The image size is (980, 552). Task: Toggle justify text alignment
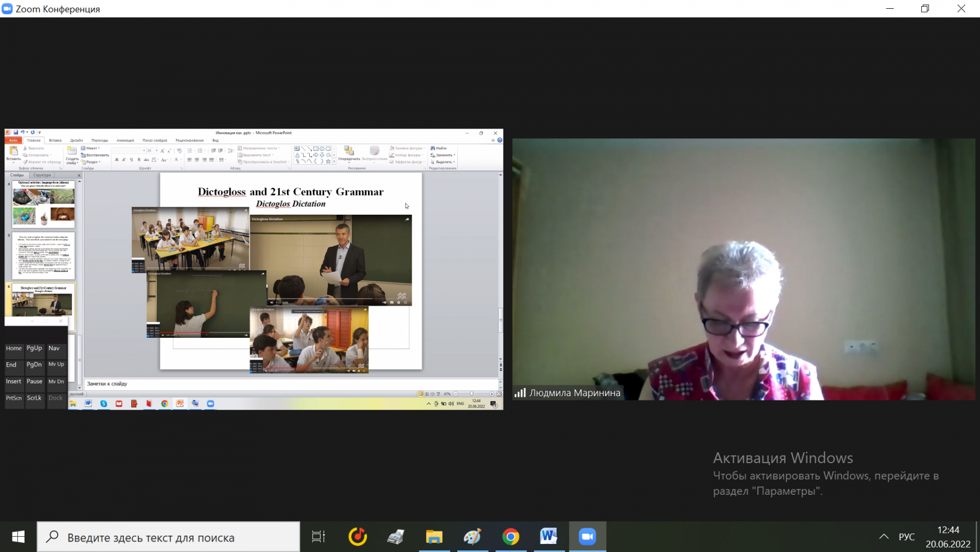click(212, 160)
